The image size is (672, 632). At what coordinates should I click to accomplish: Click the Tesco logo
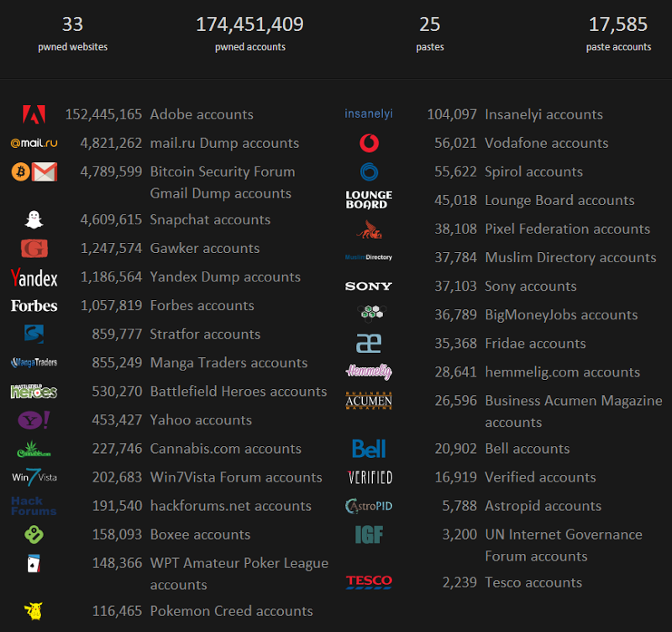[x=369, y=582]
